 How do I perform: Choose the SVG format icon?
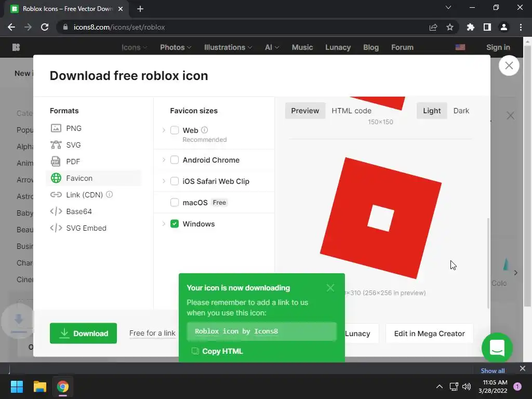click(56, 145)
